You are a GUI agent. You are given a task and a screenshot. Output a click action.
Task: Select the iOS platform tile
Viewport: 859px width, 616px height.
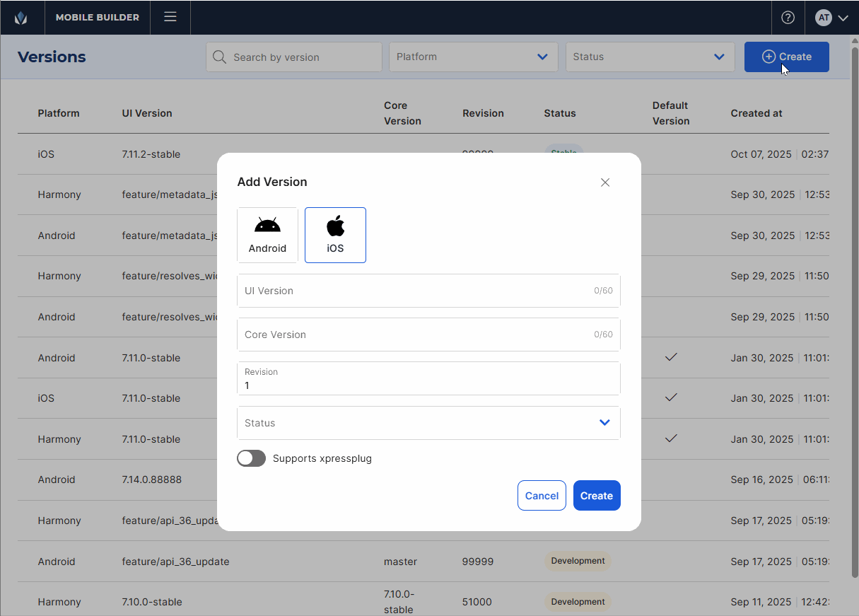(x=335, y=235)
